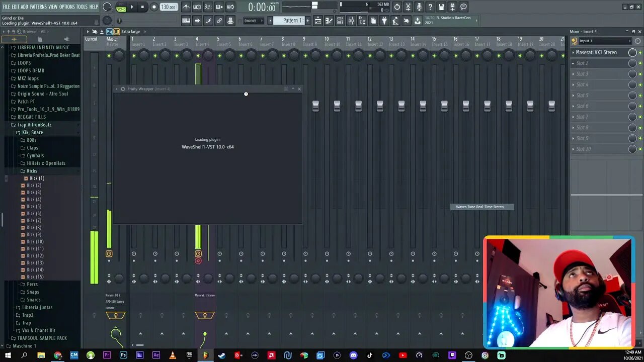Click the Save new version icon
Screen dimensions: 644x362
click(x=452, y=7)
